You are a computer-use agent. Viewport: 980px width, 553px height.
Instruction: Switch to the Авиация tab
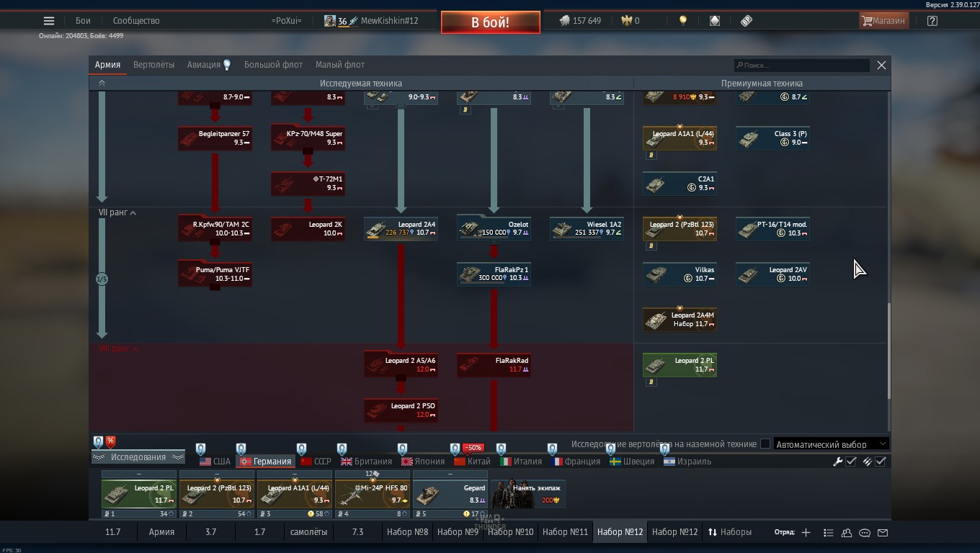[x=204, y=65]
